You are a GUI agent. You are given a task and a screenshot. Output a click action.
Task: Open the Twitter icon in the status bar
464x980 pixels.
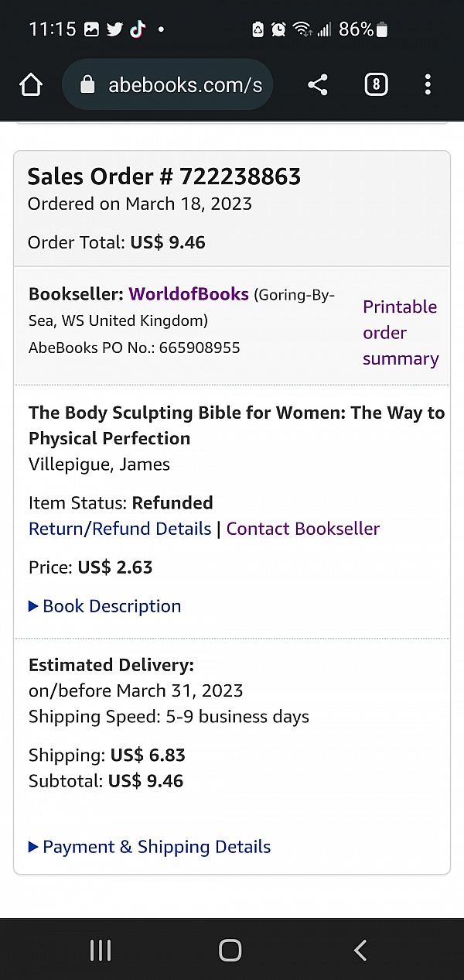click(114, 29)
